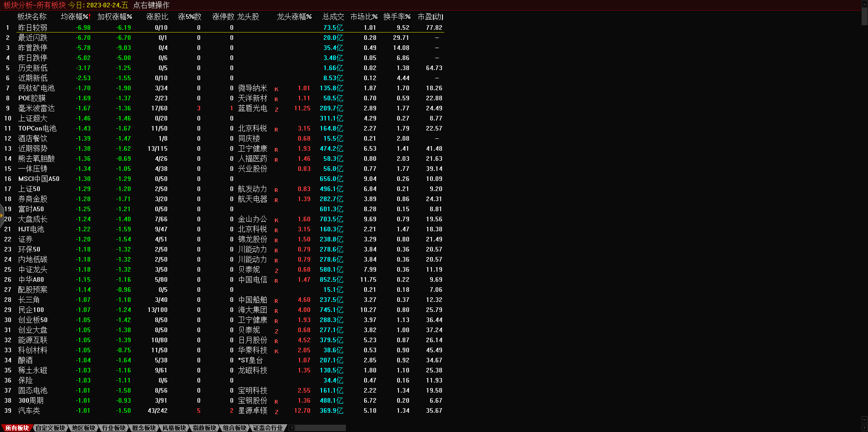Click the R marker beside 中国电信
868x432 pixels.
pos(276,281)
